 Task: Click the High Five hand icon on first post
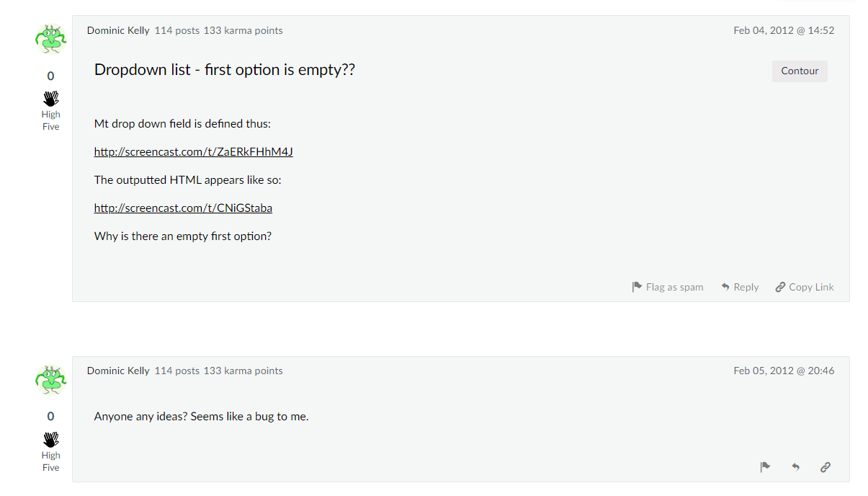(50, 99)
